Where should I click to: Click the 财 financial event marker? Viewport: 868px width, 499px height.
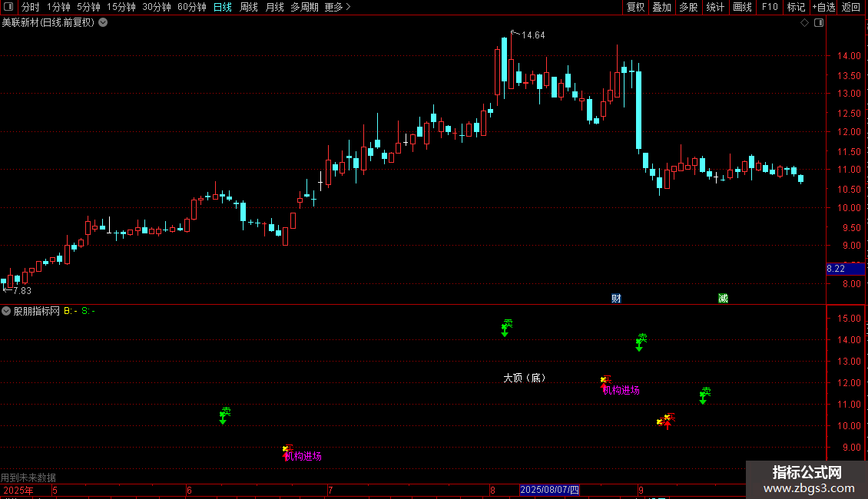coord(616,299)
